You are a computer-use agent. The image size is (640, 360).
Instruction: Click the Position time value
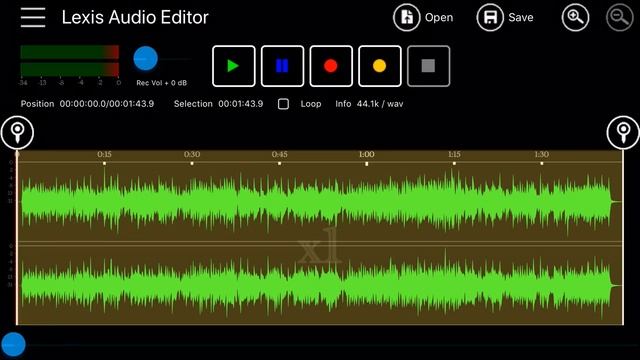click(x=107, y=104)
